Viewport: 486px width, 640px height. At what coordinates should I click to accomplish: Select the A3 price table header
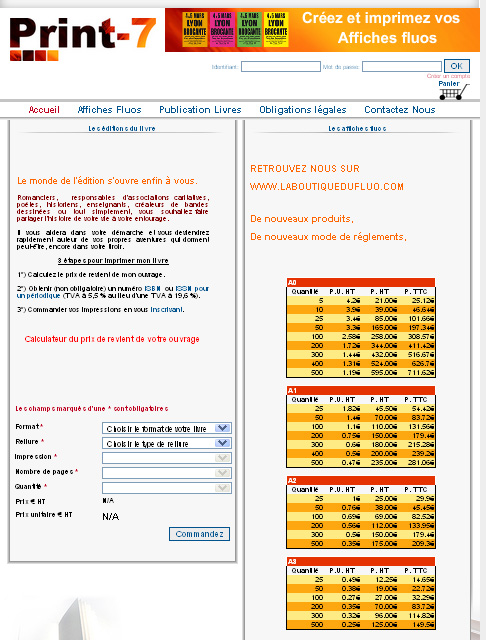pos(361,562)
